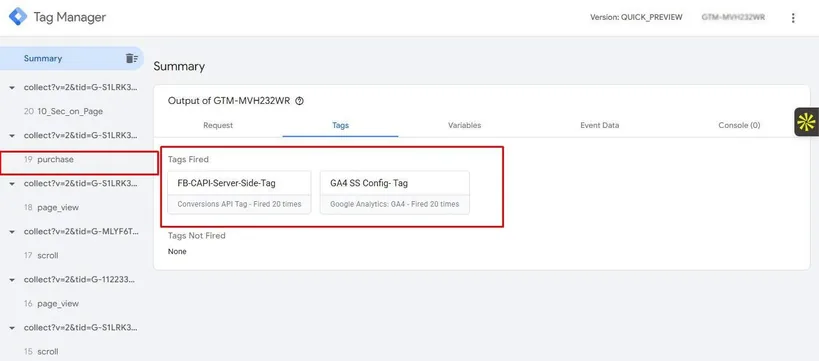Select event 17 scroll

click(x=41, y=255)
